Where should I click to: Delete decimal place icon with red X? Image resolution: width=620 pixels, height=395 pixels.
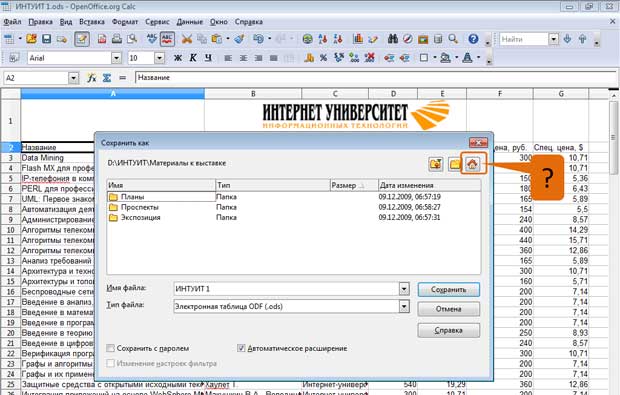[x=370, y=58]
